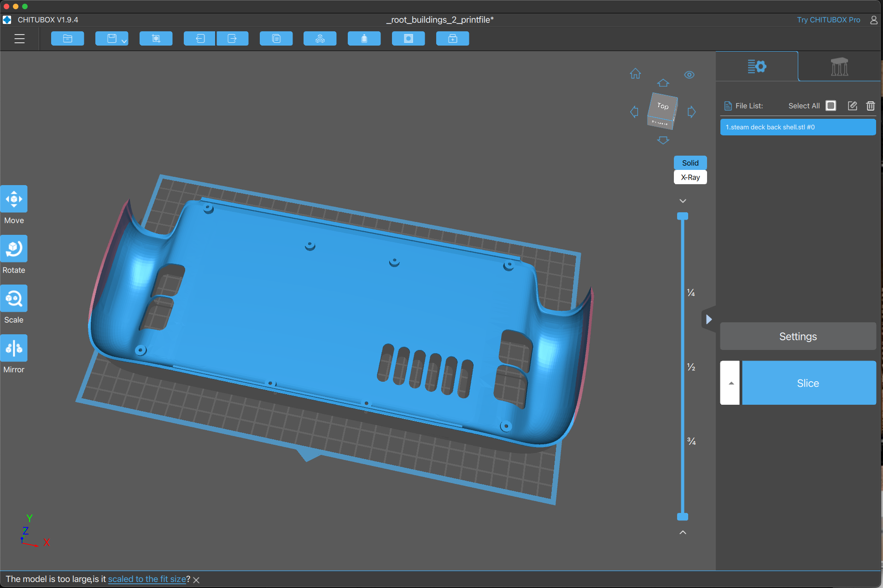This screenshot has width=883, height=588.
Task: Open the Mirror tool
Action: click(x=14, y=349)
